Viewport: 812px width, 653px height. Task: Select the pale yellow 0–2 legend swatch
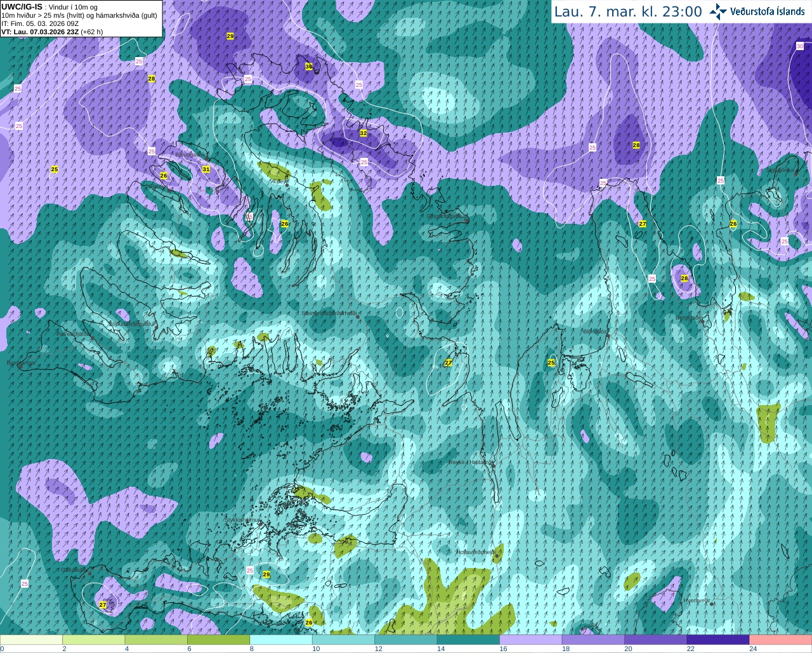(x=31, y=639)
